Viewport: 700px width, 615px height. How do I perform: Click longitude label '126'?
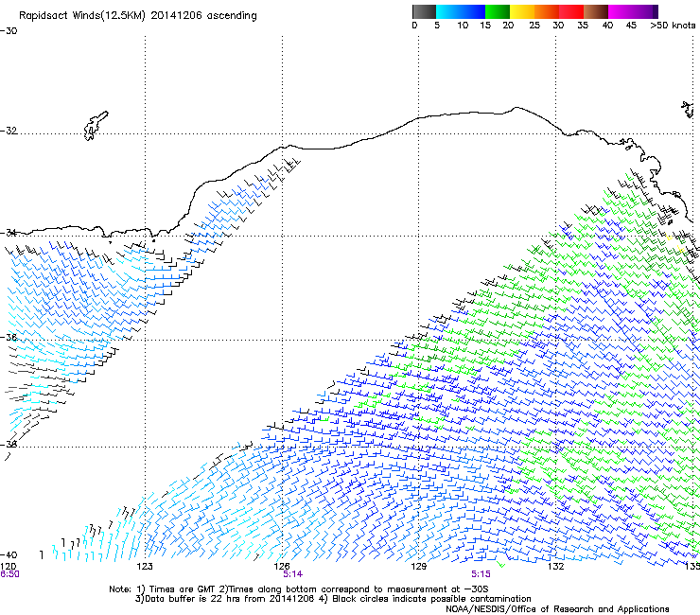(282, 567)
